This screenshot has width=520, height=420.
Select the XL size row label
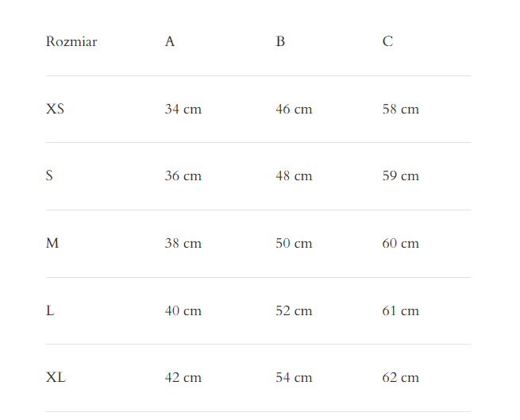click(x=56, y=377)
